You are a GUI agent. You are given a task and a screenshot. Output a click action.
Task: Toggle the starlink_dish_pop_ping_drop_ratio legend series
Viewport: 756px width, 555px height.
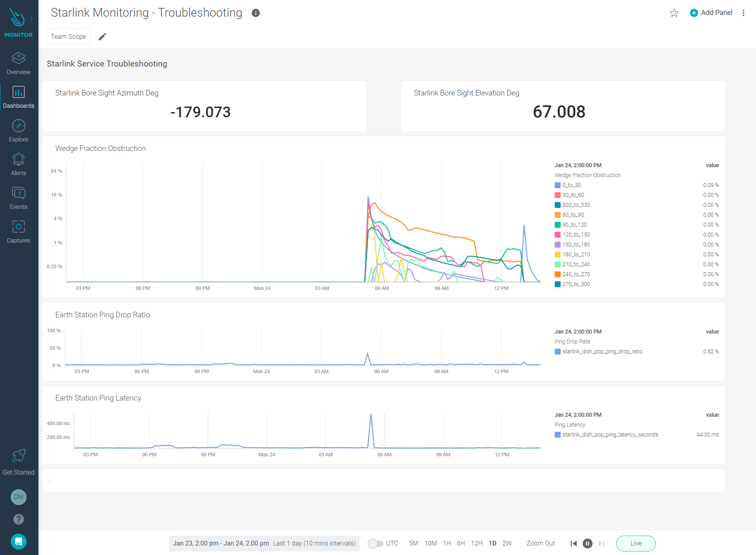pyautogui.click(x=599, y=351)
